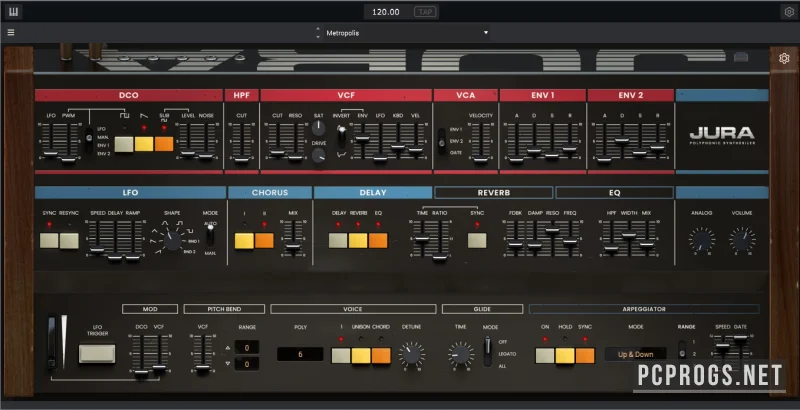Viewport: 800px width, 410px height.
Task: Flip the arpeggiator range switch
Action: pyautogui.click(x=682, y=349)
